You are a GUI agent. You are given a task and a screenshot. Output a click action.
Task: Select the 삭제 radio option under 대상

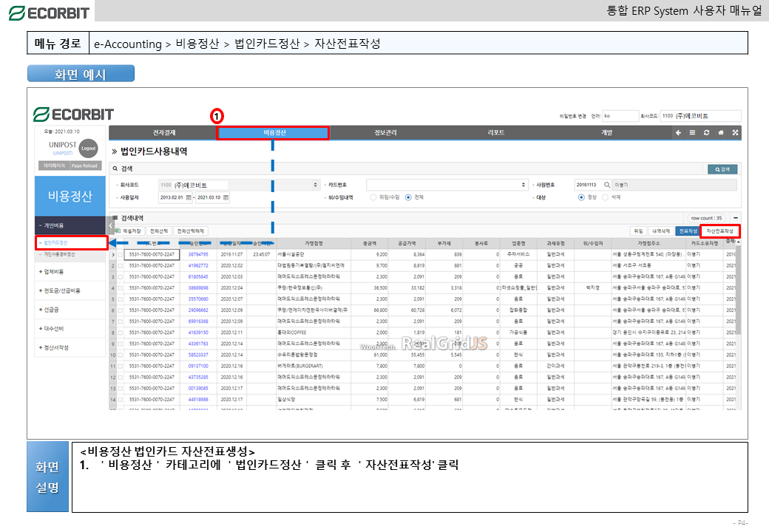point(606,198)
